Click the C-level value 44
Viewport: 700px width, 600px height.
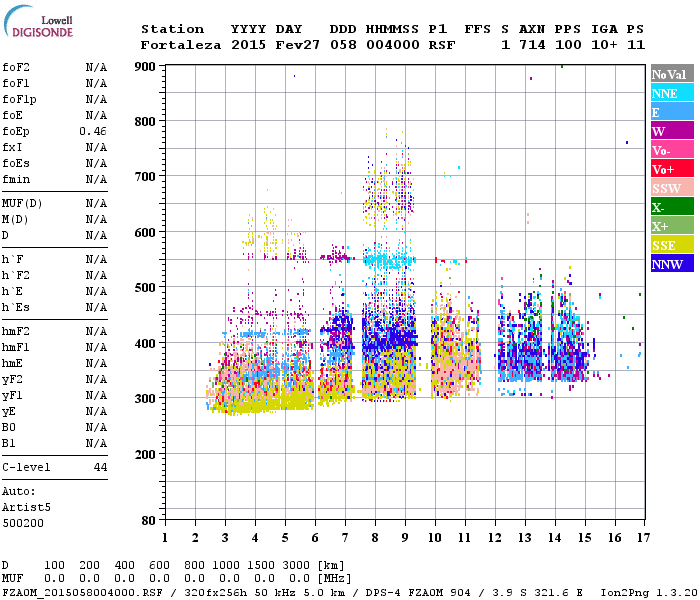tap(100, 467)
